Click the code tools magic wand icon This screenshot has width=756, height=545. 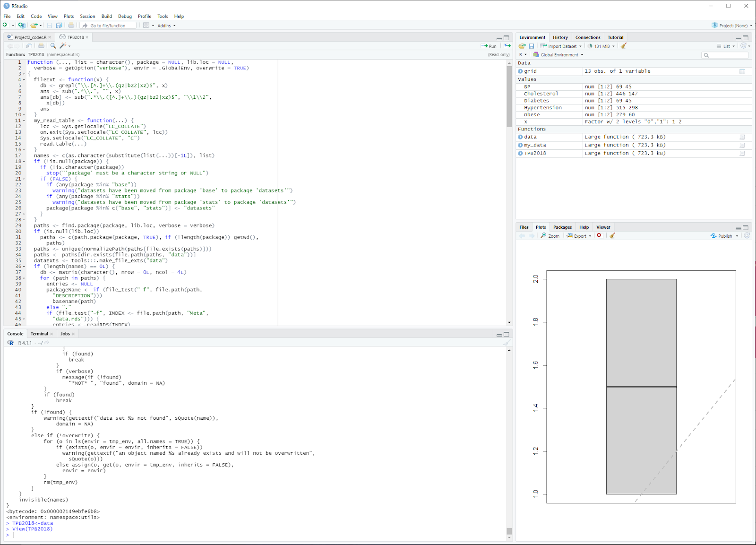tap(63, 46)
